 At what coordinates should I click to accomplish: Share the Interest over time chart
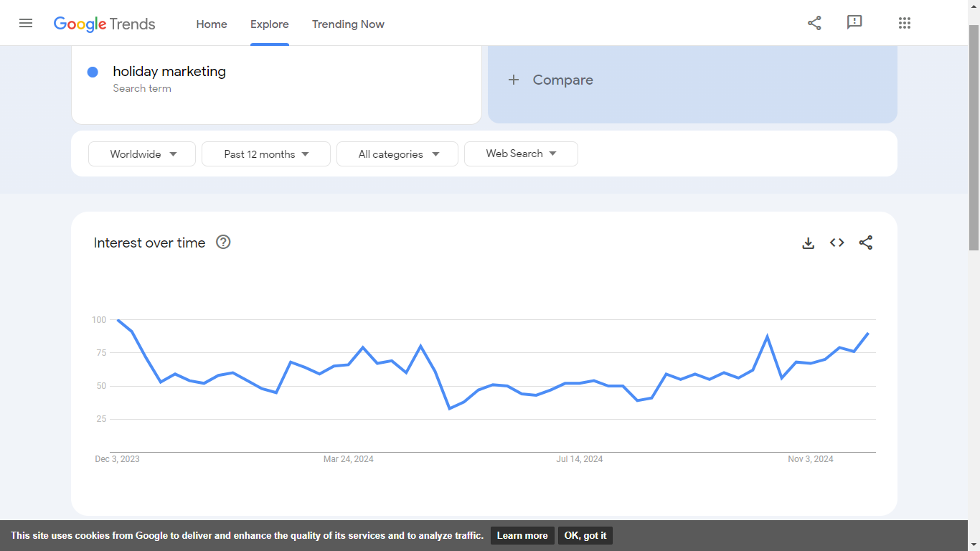click(x=866, y=242)
